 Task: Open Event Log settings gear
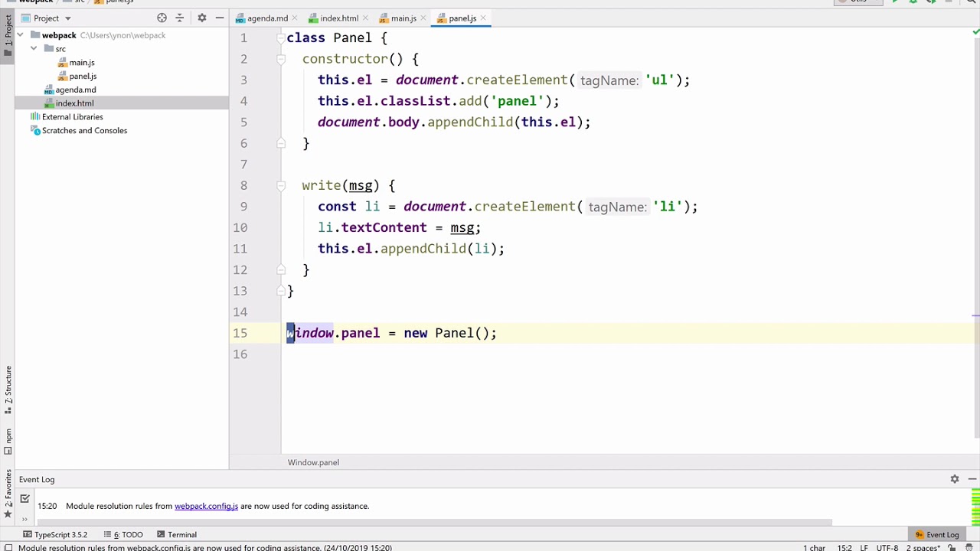(955, 479)
